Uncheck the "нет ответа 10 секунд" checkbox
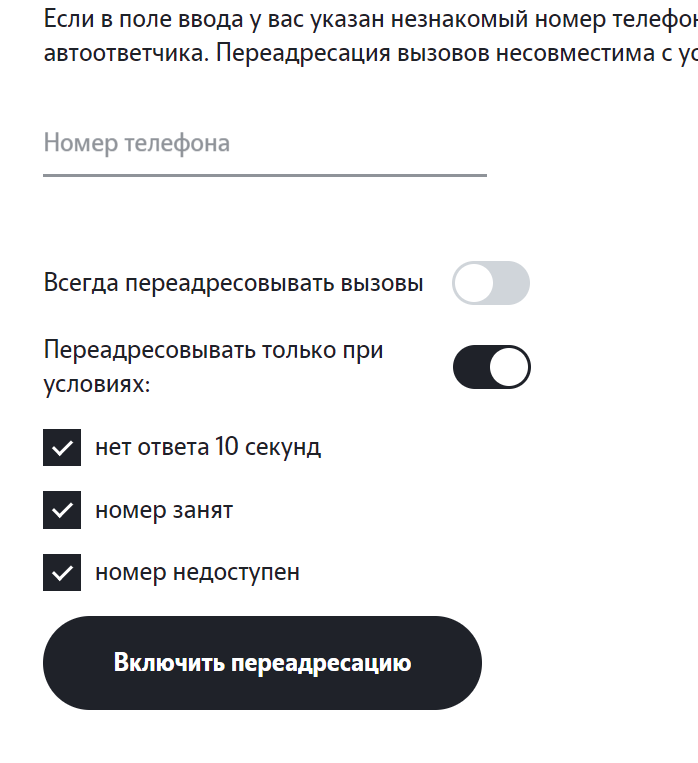The width and height of the screenshot is (698, 763). pyautogui.click(x=62, y=447)
